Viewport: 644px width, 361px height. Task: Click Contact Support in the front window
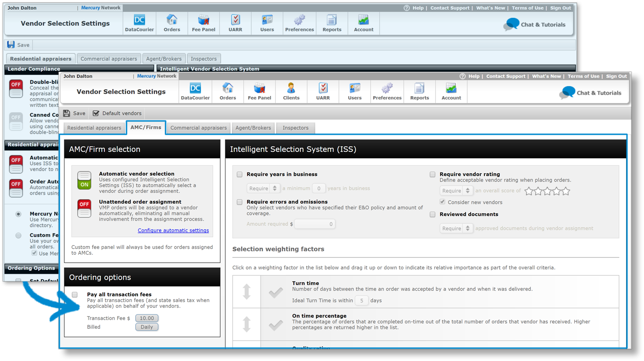506,76
